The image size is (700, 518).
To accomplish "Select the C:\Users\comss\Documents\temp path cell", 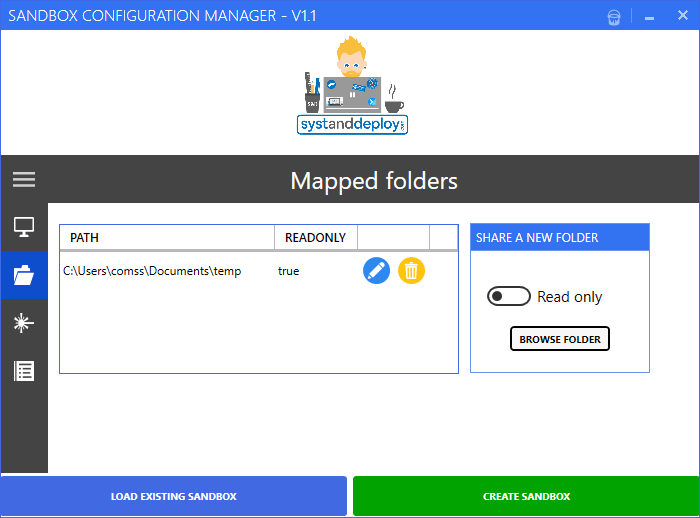I will 152,271.
